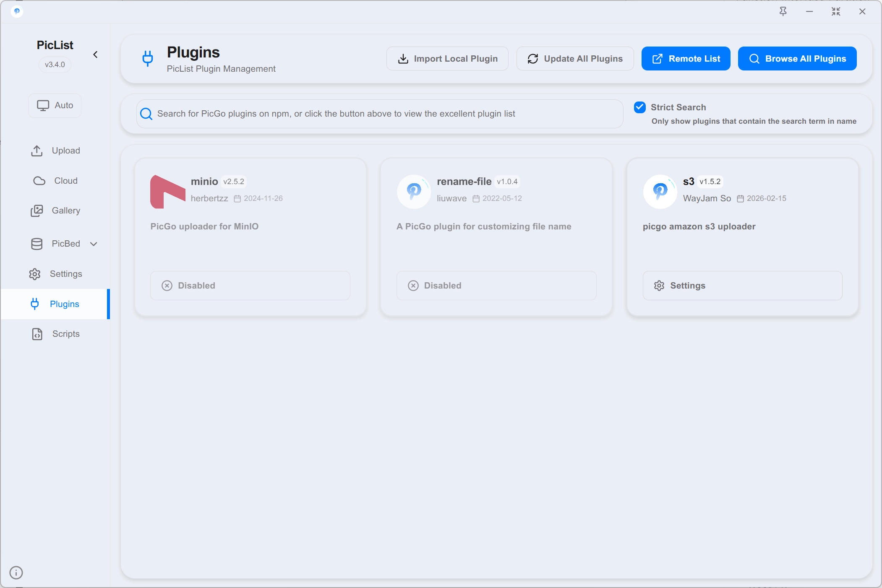Click the magnifier icon in search bar
The height and width of the screenshot is (588, 882).
click(146, 114)
